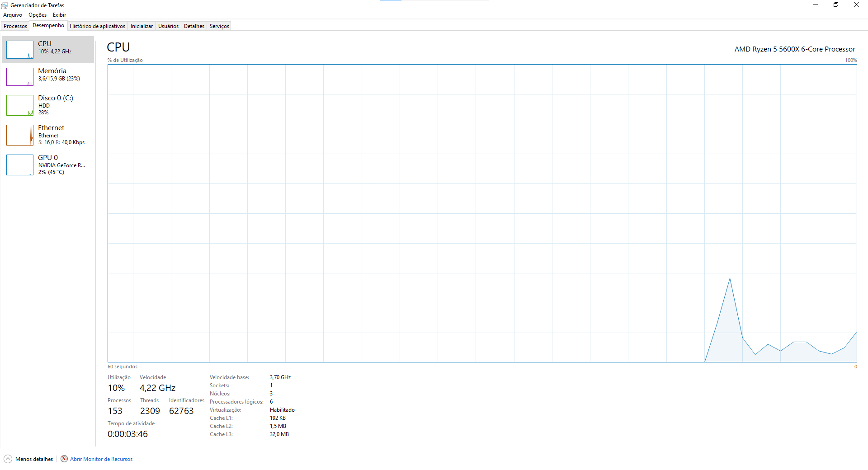Open the Usuários tab
The height and width of the screenshot is (470, 868).
(168, 26)
